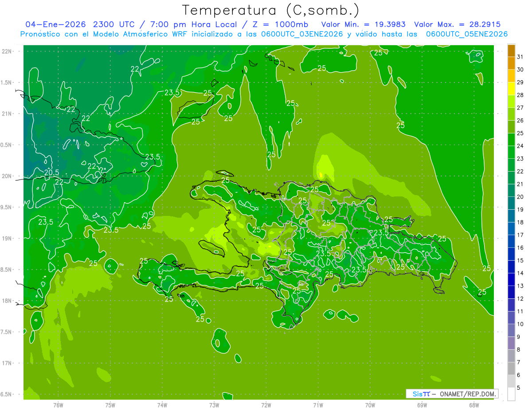Click the colorbar scale label '31'
The image size is (532, 411).
click(520, 57)
